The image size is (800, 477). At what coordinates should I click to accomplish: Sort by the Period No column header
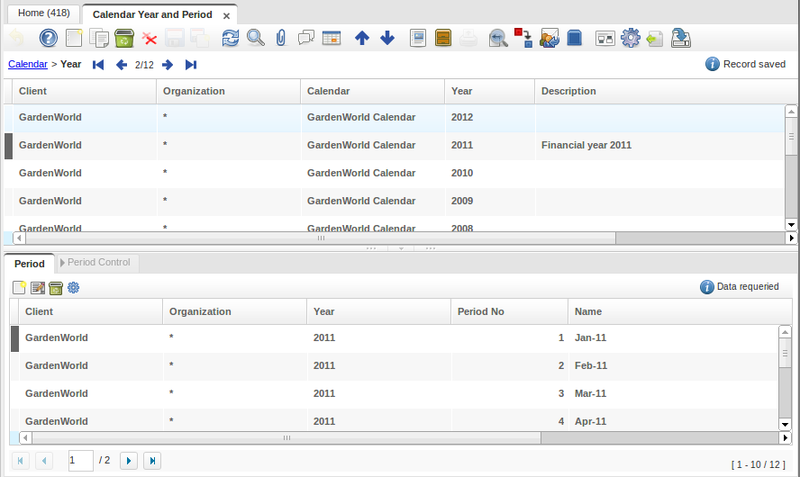coord(480,311)
